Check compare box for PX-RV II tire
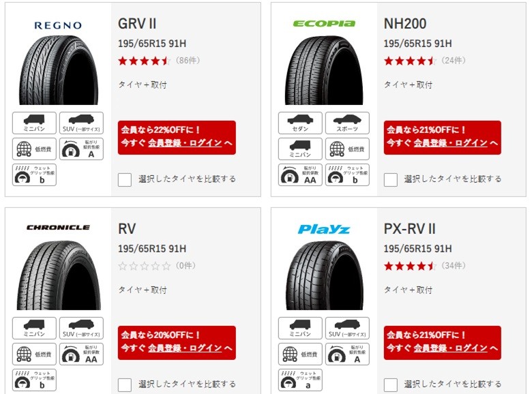 pos(391,385)
